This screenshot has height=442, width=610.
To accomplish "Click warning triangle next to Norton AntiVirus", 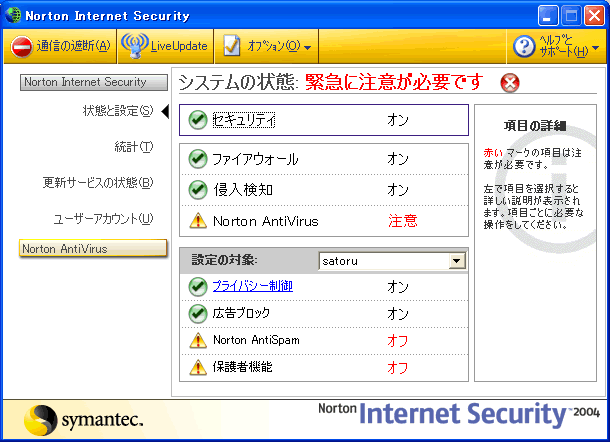I will [x=198, y=221].
